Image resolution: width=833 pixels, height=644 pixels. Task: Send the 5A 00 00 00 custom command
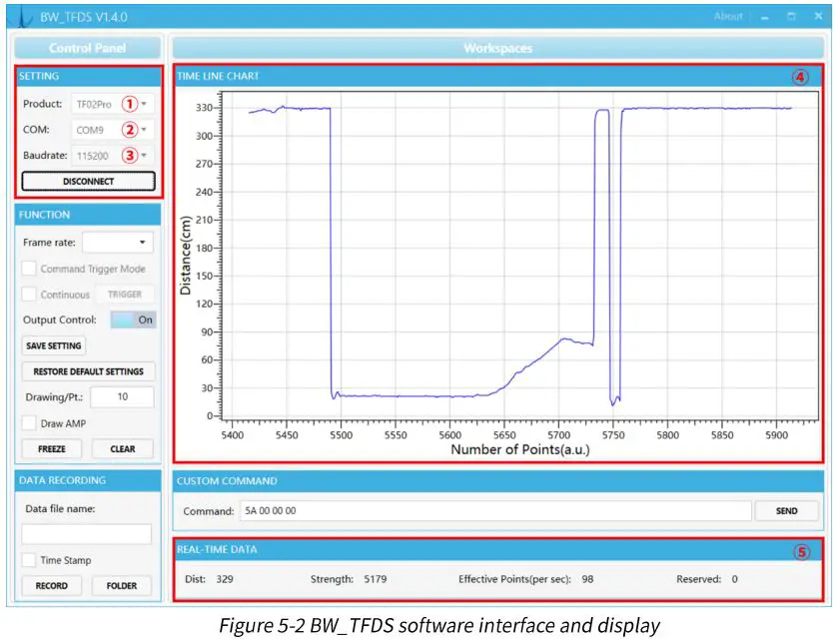tap(786, 510)
